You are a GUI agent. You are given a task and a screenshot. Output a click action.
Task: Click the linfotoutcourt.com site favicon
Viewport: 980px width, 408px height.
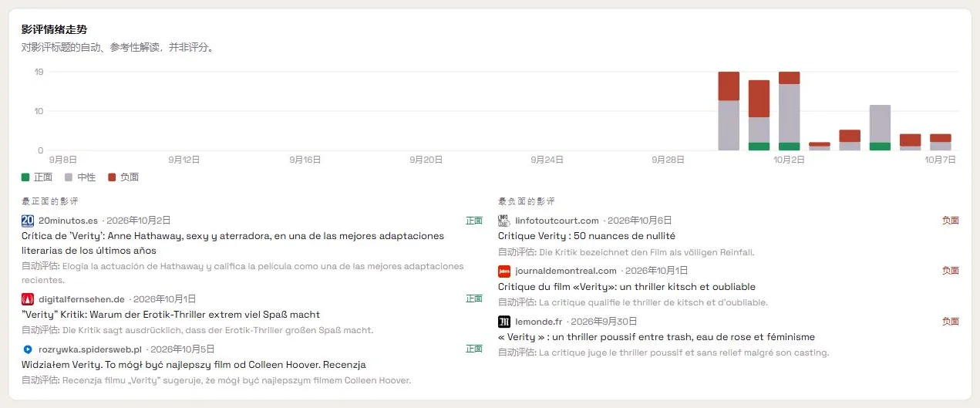(x=504, y=221)
